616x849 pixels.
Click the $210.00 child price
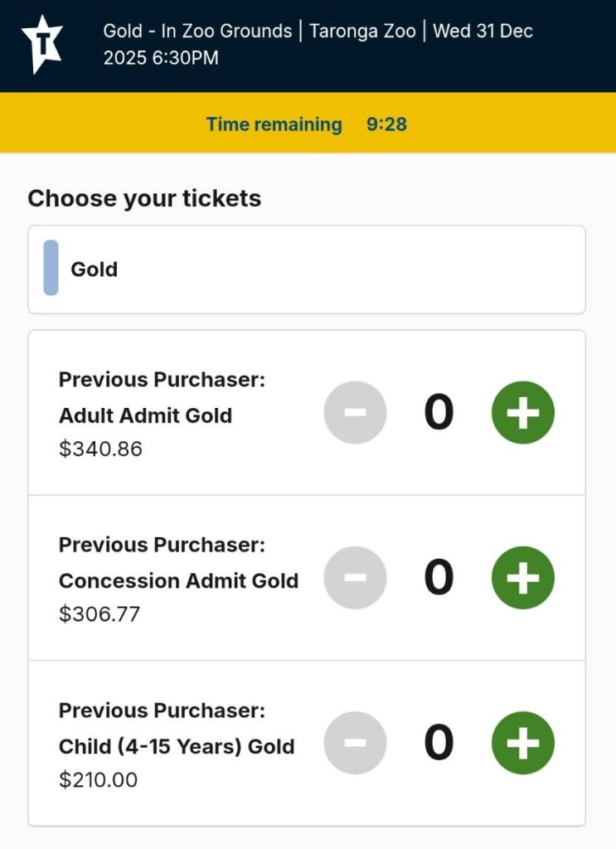click(98, 780)
